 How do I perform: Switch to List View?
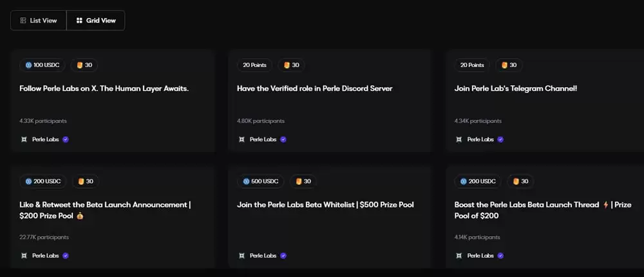click(38, 21)
